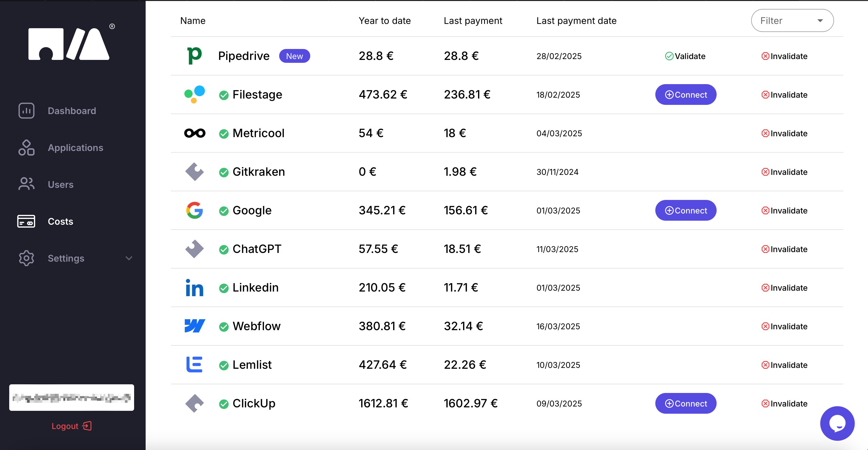Click the Lemlist logo icon

[195, 364]
